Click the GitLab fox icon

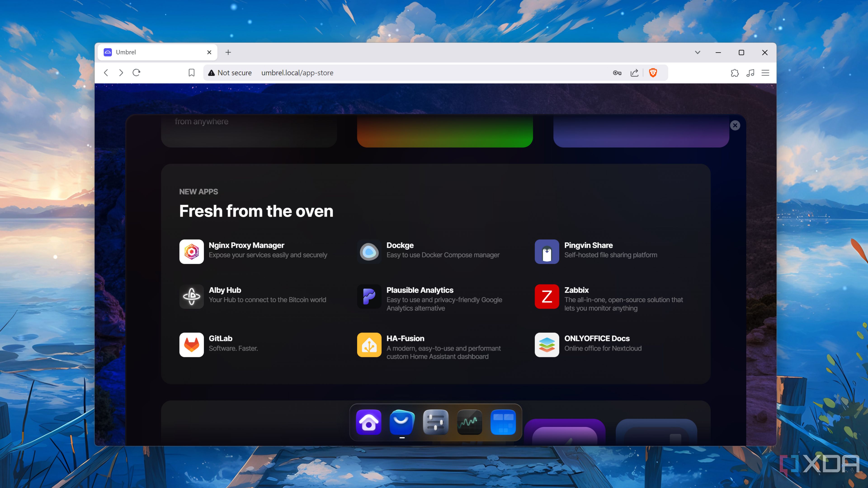[191, 345]
